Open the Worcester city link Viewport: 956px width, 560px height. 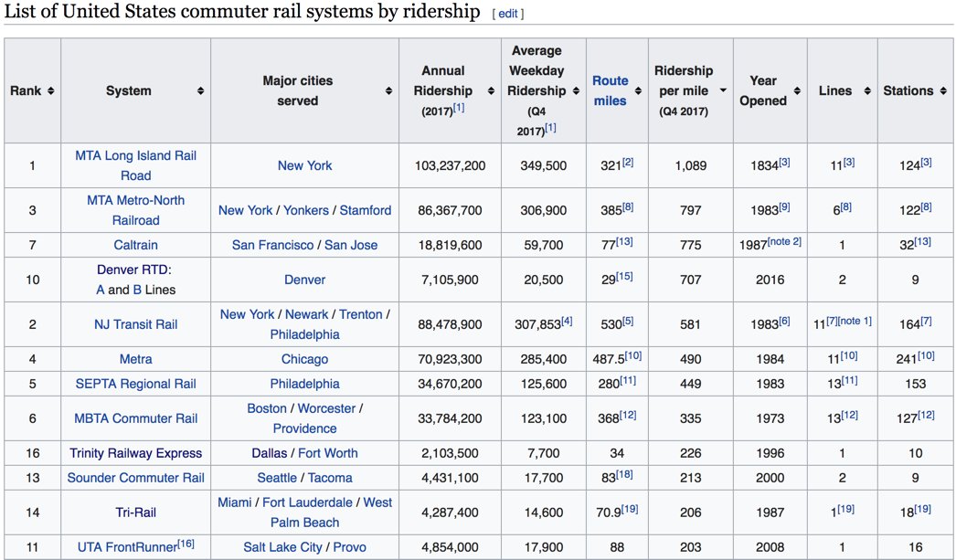tap(326, 408)
